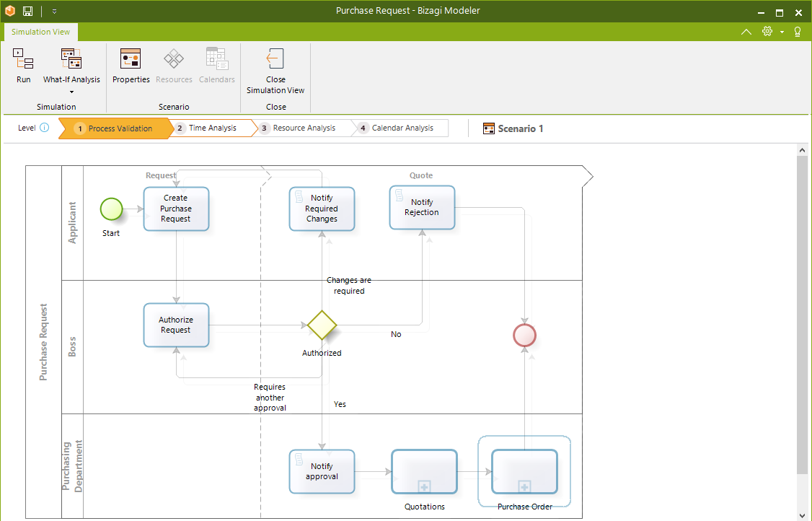Click the Level info icon
Viewport: 812px width, 521px height.
click(45, 128)
